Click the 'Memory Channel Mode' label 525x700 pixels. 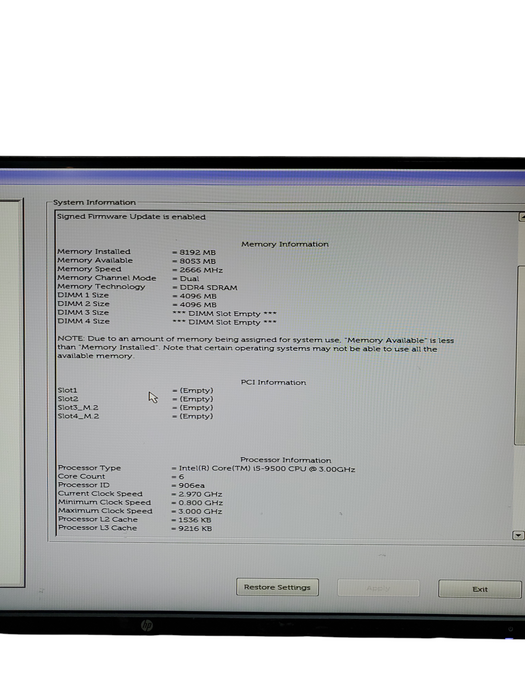tap(107, 278)
